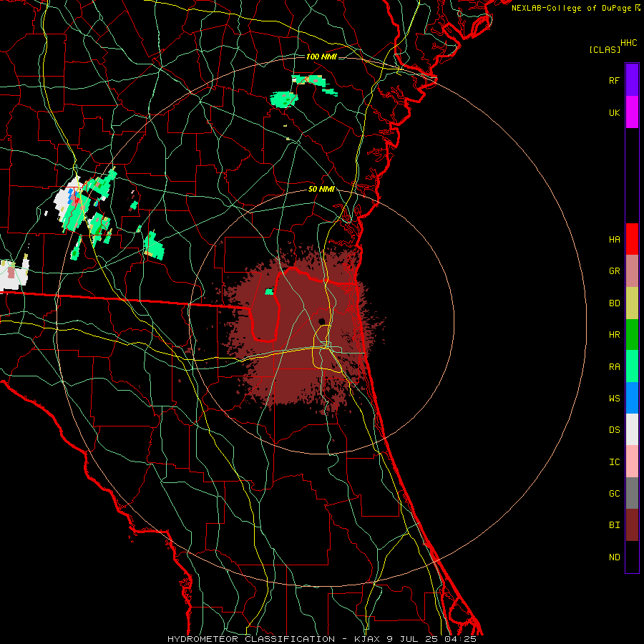This screenshot has width=644, height=644.
Task: Click the Hydrometeor Classification KJAX title text
Action: click(321, 639)
